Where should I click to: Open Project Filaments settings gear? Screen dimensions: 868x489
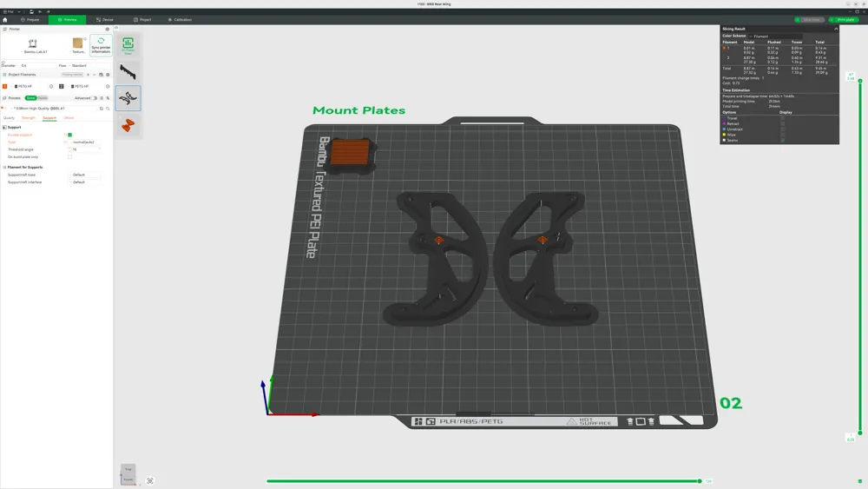click(x=108, y=74)
